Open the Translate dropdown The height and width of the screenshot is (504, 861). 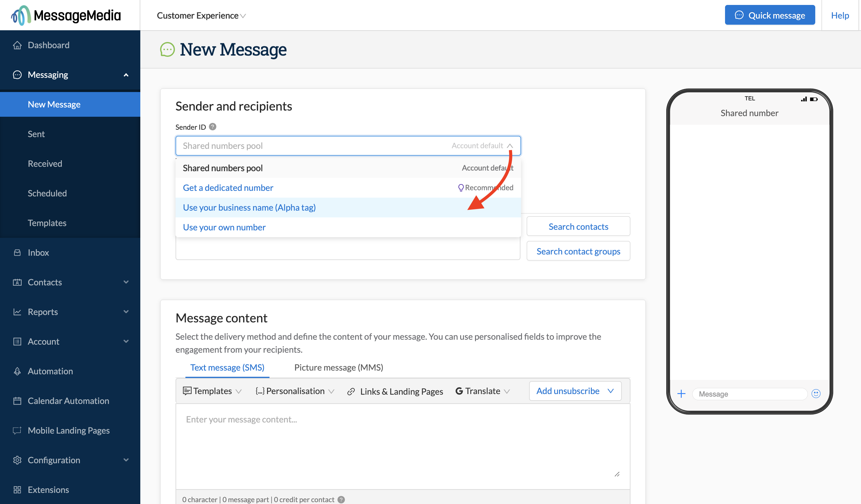point(482,391)
